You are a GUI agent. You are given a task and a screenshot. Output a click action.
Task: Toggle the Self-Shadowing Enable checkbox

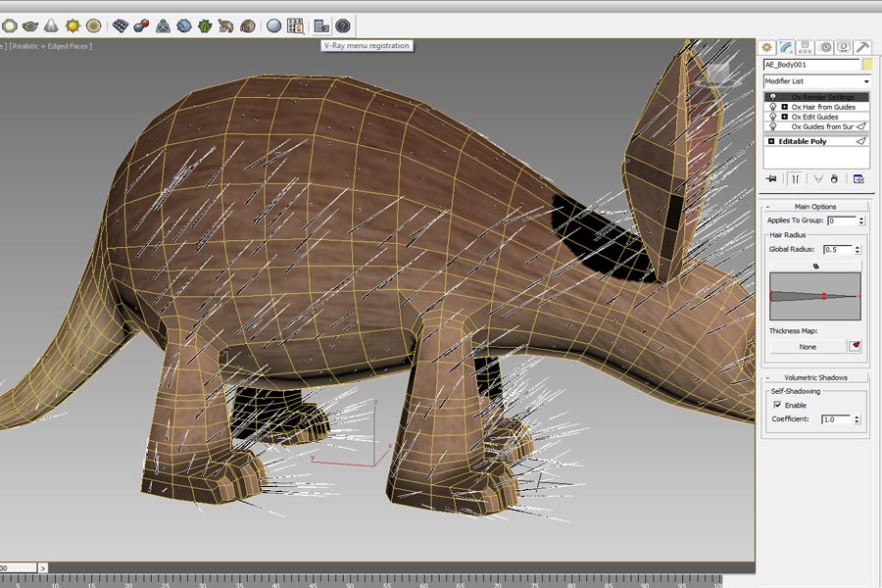tap(777, 405)
